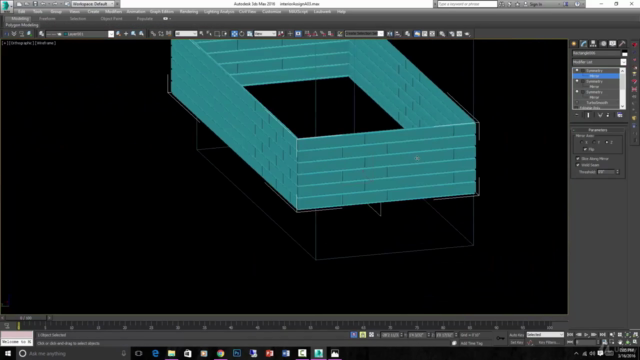
Task: Open the Utilities hammer panel tab
Action: tap(622, 44)
